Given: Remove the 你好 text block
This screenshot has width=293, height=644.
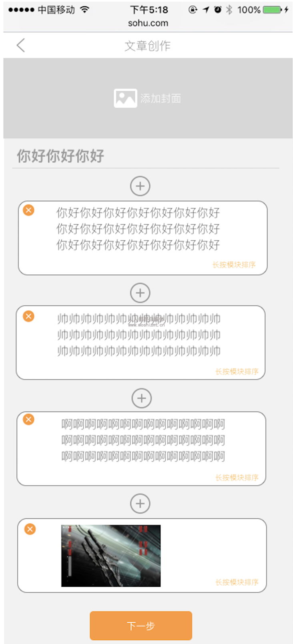Looking at the screenshot, I should (x=28, y=210).
